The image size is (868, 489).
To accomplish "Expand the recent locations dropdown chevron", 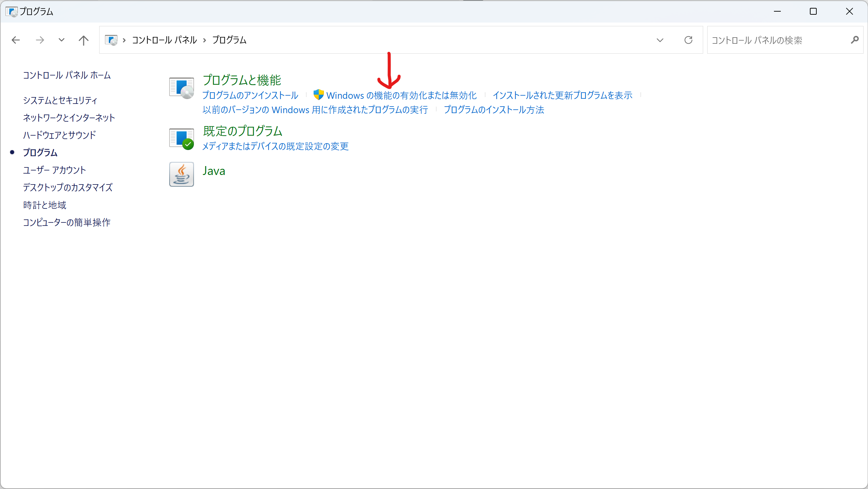I will point(62,40).
